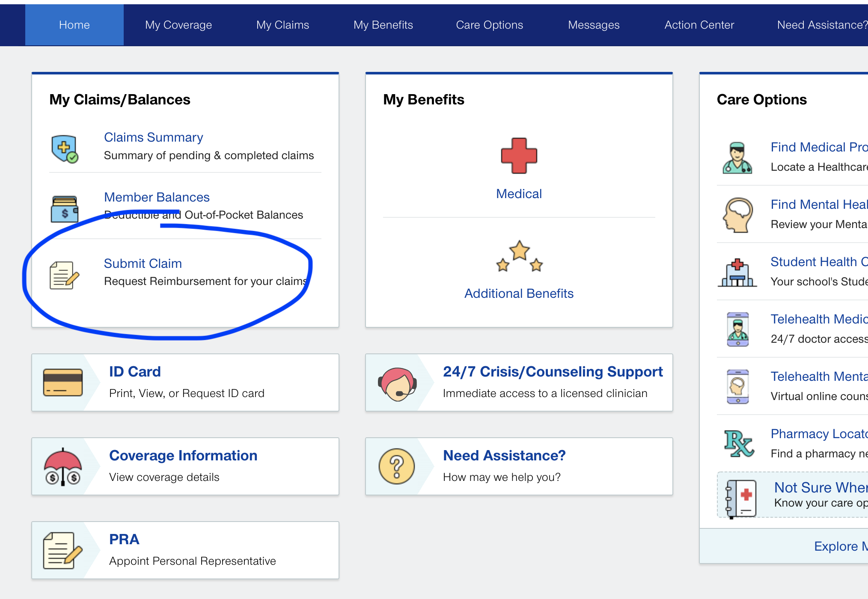Click the Pharmacy Locator Rx icon

coord(738,443)
